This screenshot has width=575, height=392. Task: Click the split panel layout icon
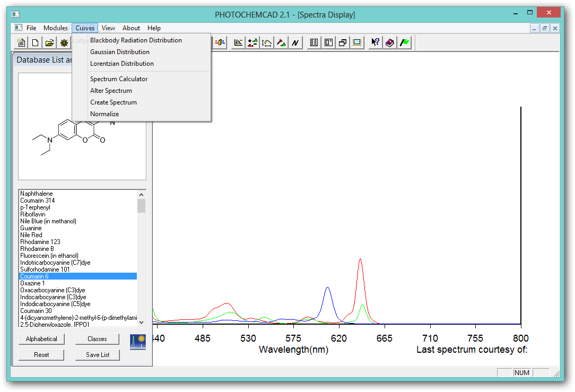click(x=328, y=42)
